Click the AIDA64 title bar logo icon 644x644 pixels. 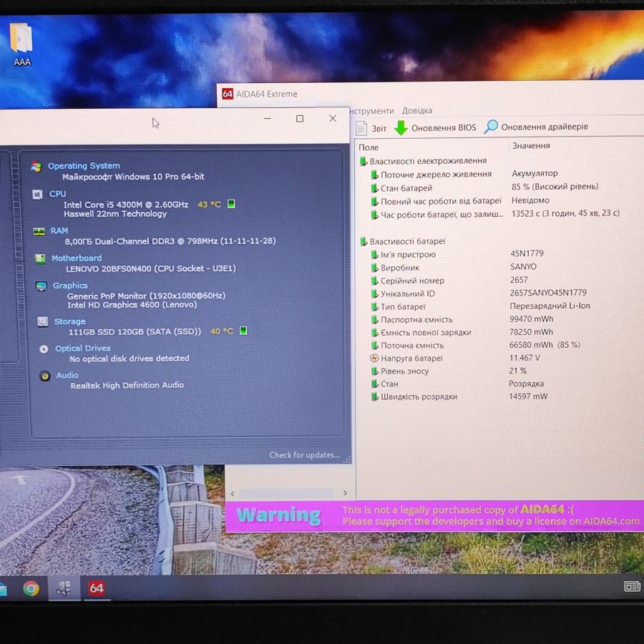(x=228, y=94)
